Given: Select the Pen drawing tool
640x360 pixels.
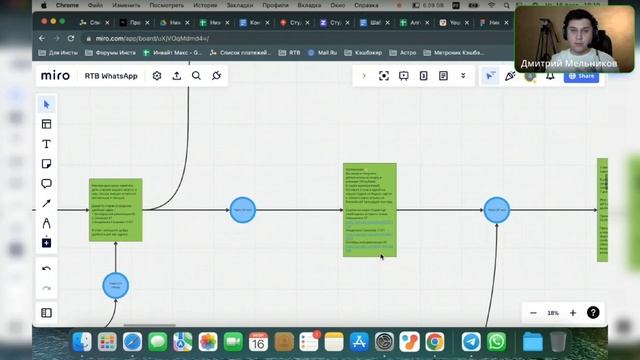Looking at the screenshot, I should click(x=47, y=223).
